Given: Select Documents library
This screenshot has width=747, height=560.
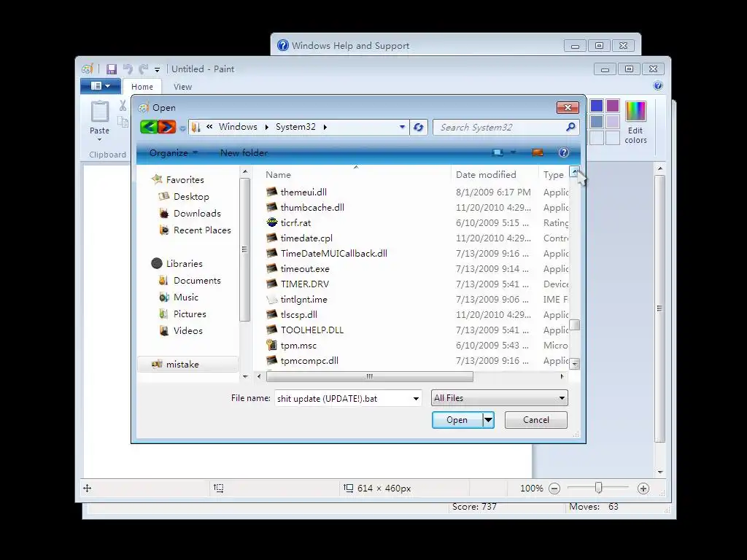Looking at the screenshot, I should (197, 281).
